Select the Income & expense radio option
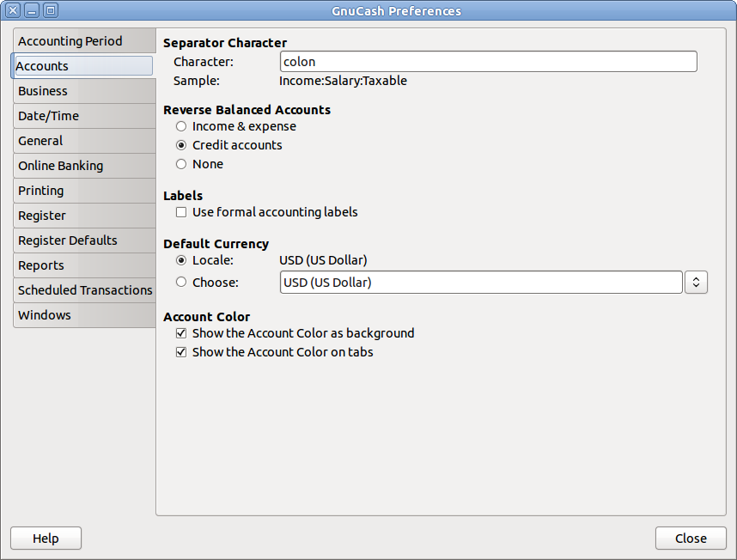The height and width of the screenshot is (560, 737). pos(181,126)
